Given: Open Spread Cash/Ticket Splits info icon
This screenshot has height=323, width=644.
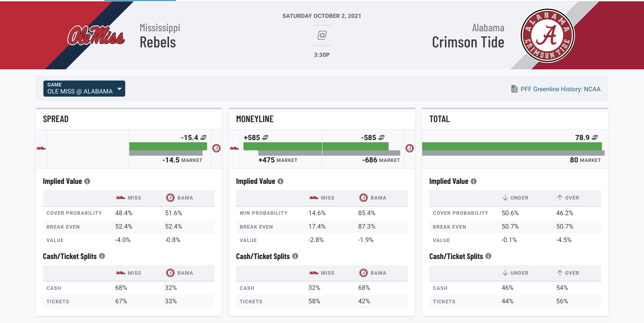Looking at the screenshot, I should coord(102,256).
